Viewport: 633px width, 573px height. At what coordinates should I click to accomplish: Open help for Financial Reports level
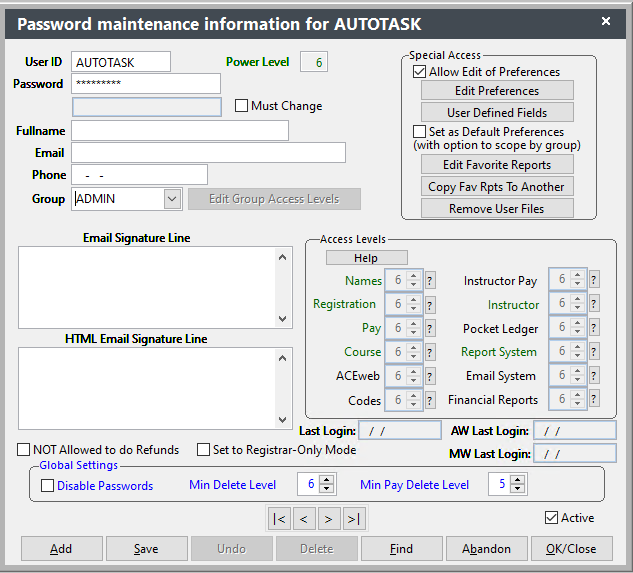pyautogui.click(x=594, y=399)
